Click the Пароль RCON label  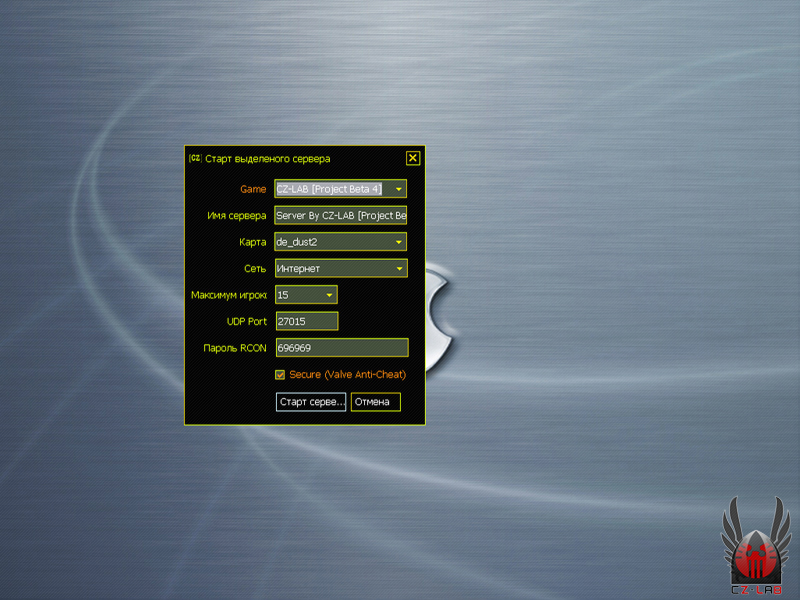coord(235,348)
